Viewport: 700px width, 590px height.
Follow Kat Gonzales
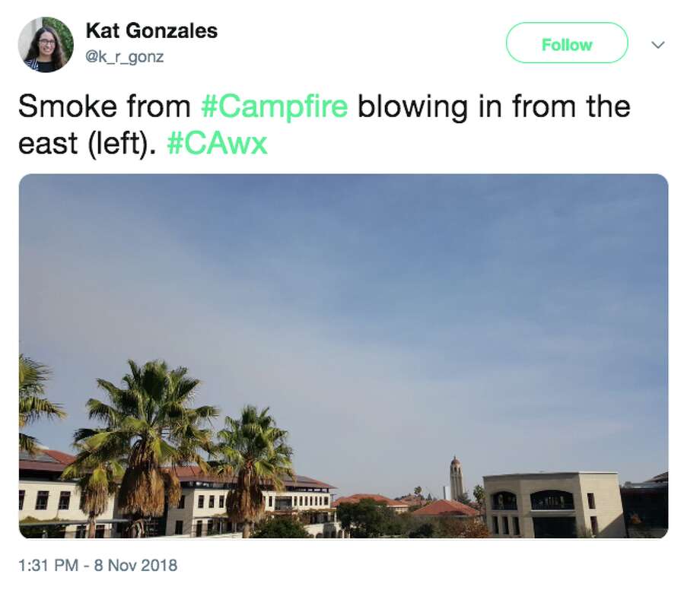point(566,44)
